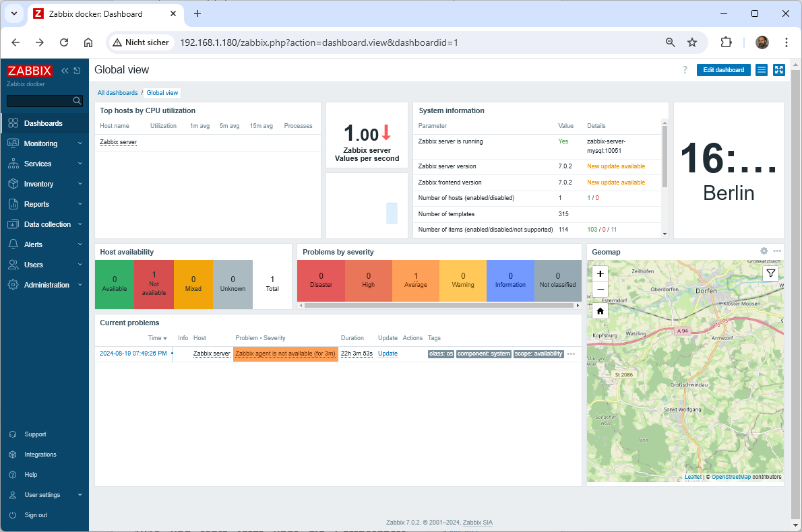Open the Dashboards menu item
This screenshot has height=532, width=802.
click(43, 123)
